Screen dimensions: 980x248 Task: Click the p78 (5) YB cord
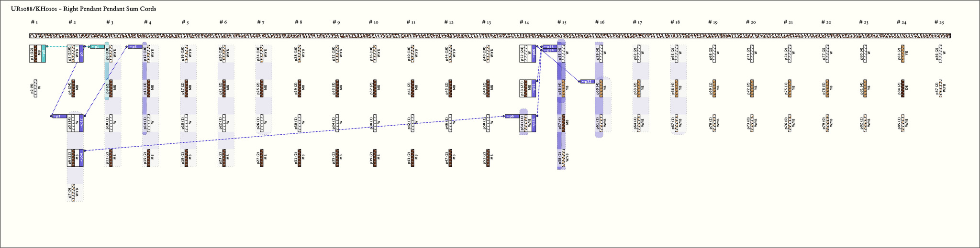pos(827,88)
